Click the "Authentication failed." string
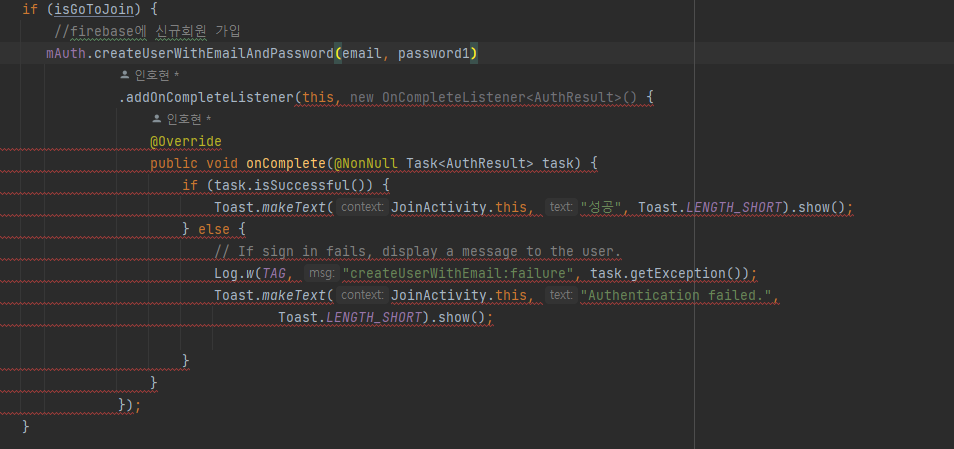This screenshot has width=954, height=449. pos(677,295)
